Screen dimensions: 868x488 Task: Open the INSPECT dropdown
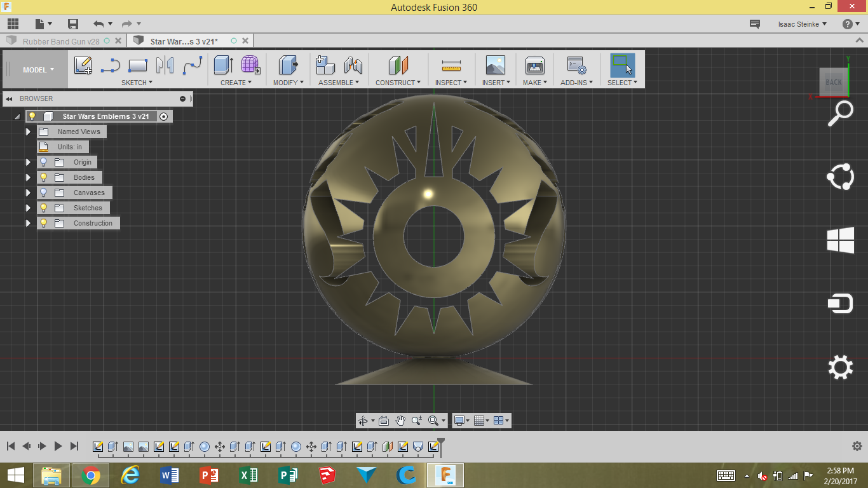tap(451, 83)
